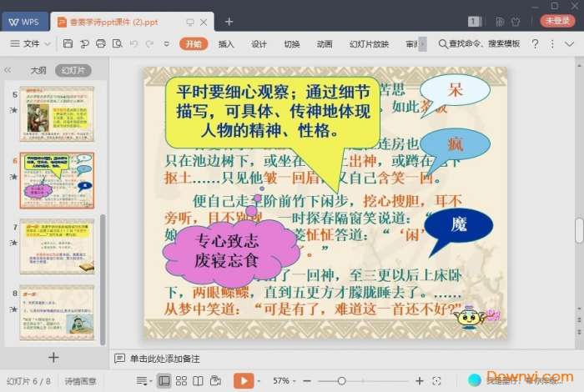Click the 诗情画意 theme name
This screenshot has width=584, height=392.
click(80, 381)
